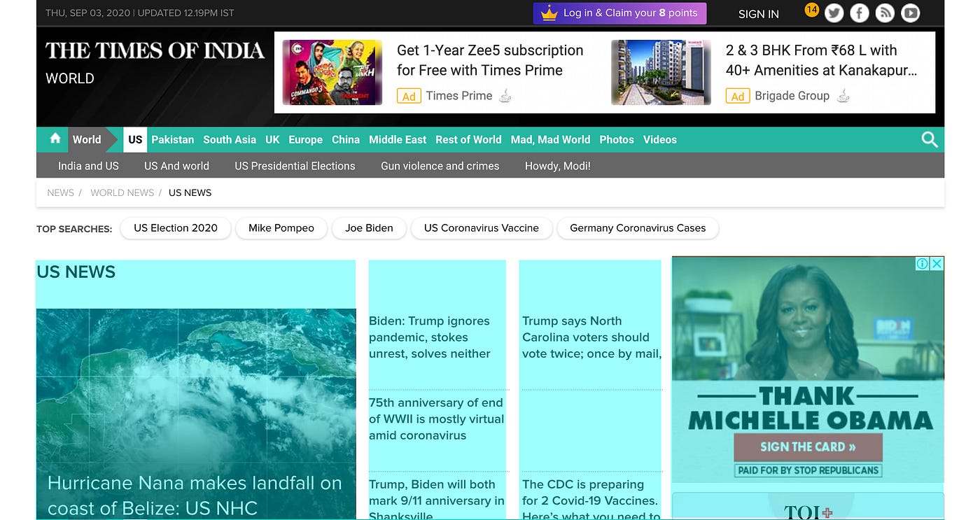
Task: Open the Zee5 ad thumbnail image
Action: coord(332,72)
